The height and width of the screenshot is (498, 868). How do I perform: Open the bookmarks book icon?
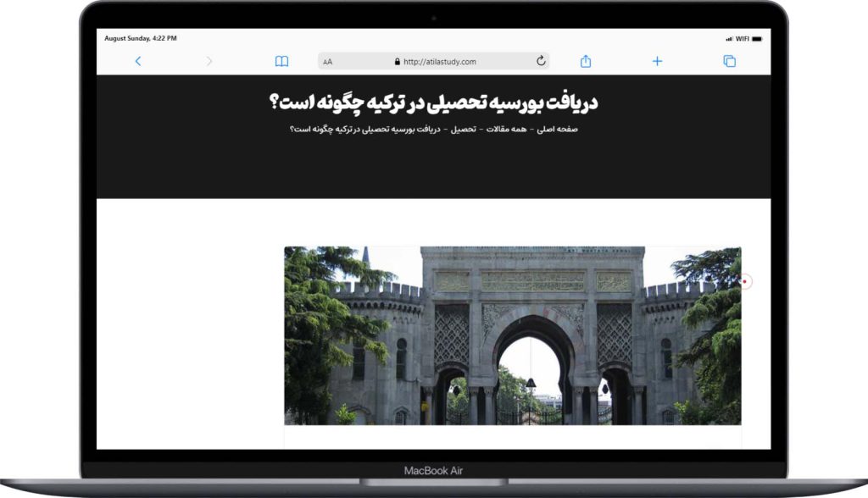click(281, 61)
